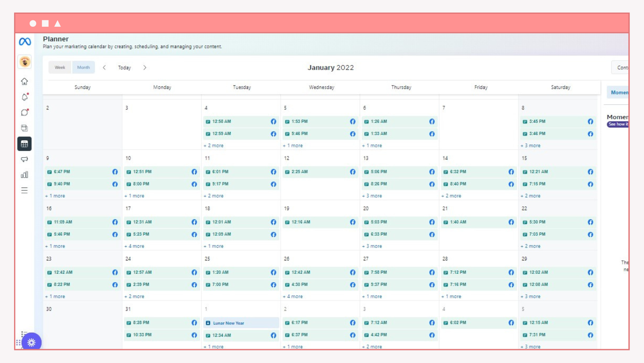This screenshot has width=644, height=363.
Task: Click Facebook icon on 5:06 PM post
Action: click(x=432, y=172)
